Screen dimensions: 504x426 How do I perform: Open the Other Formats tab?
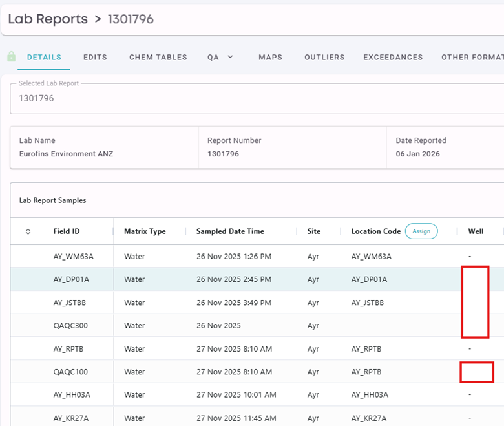pyautogui.click(x=472, y=58)
